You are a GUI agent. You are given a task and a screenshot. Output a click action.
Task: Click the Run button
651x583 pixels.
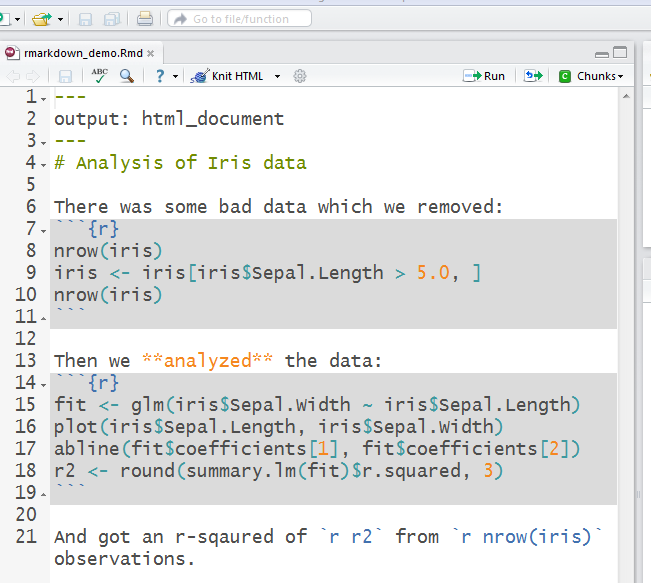(485, 76)
